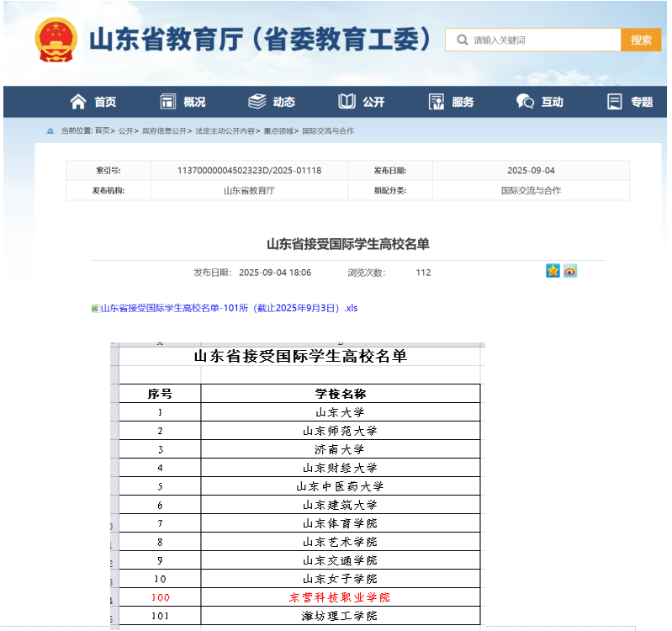Click the search magnifier icon
The height and width of the screenshot is (631, 672).
tap(462, 40)
